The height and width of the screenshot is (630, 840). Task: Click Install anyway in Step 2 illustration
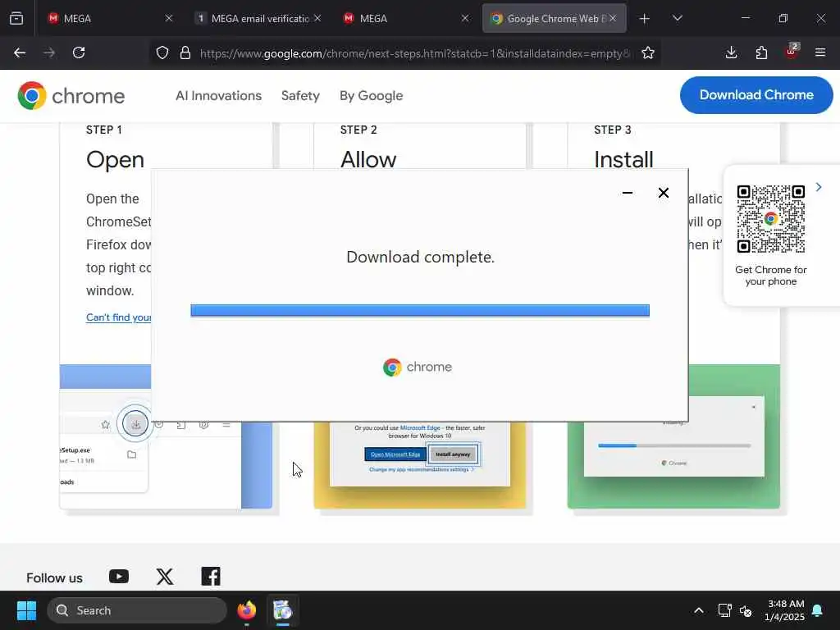(453, 454)
